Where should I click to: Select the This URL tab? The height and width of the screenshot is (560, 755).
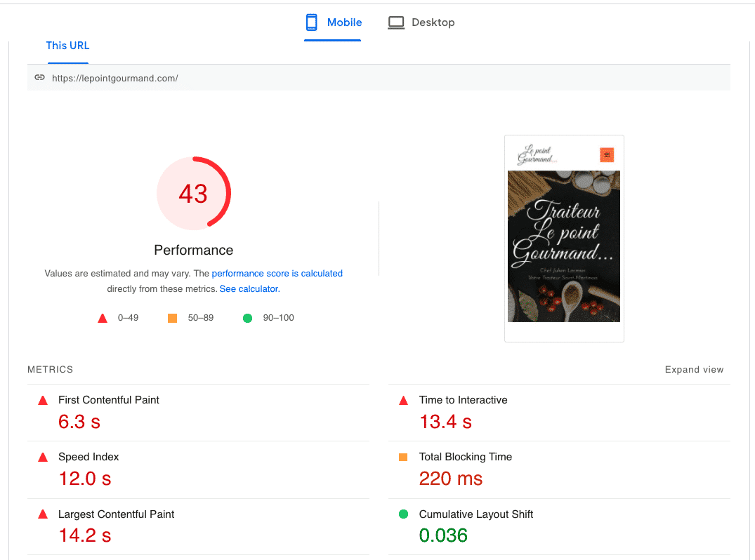(67, 45)
